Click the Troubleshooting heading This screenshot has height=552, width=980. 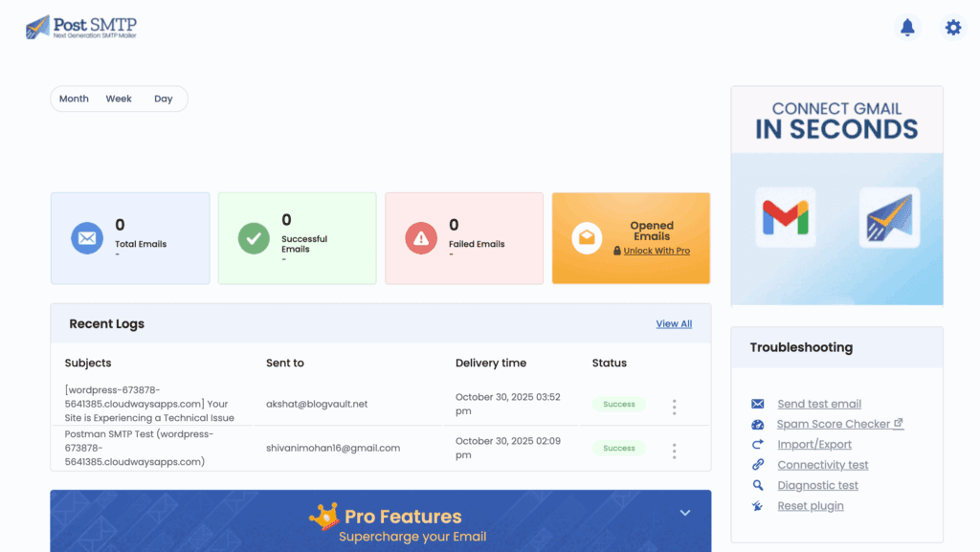click(801, 347)
